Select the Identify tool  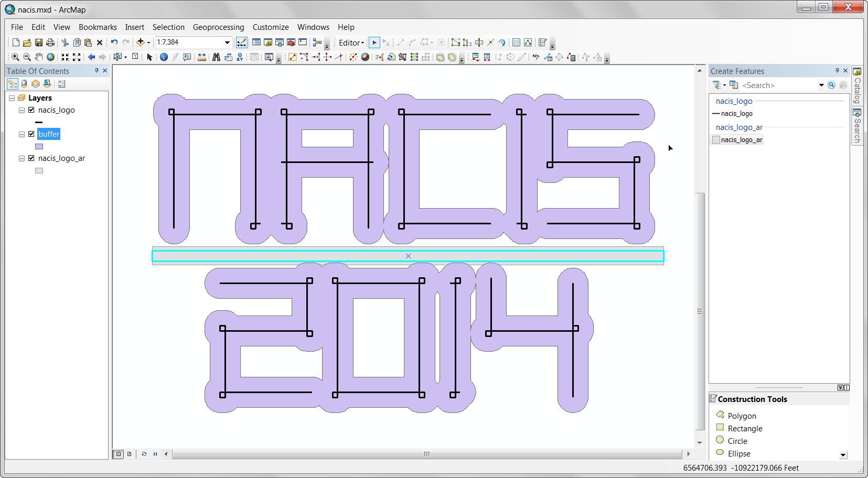(164, 57)
